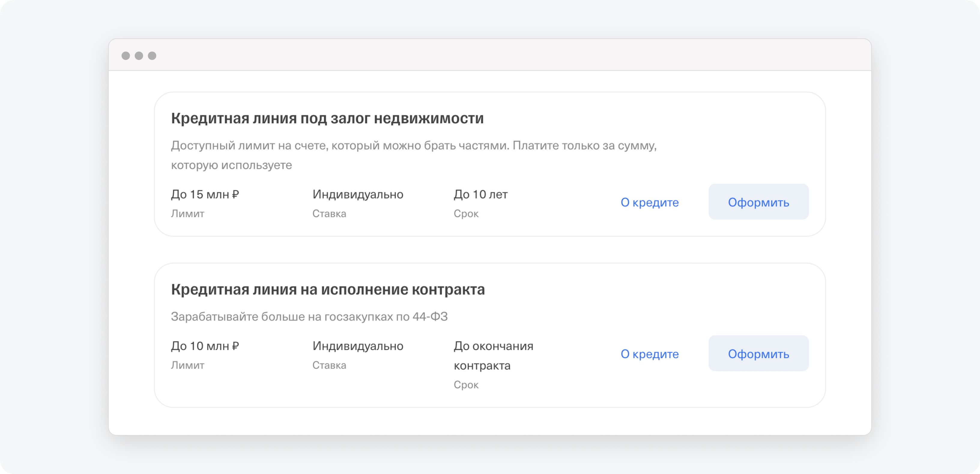Select heading 'Кредитная линия под залог недвижимости'
The width and height of the screenshot is (980, 474).
pos(327,118)
